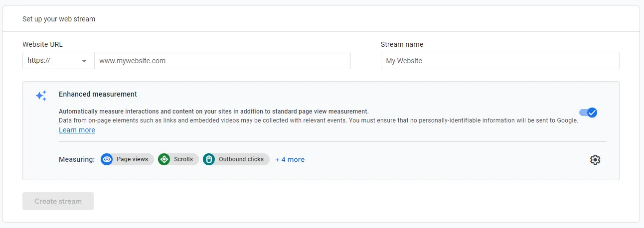
Task: Focus the Website URL input field
Action: tap(222, 61)
